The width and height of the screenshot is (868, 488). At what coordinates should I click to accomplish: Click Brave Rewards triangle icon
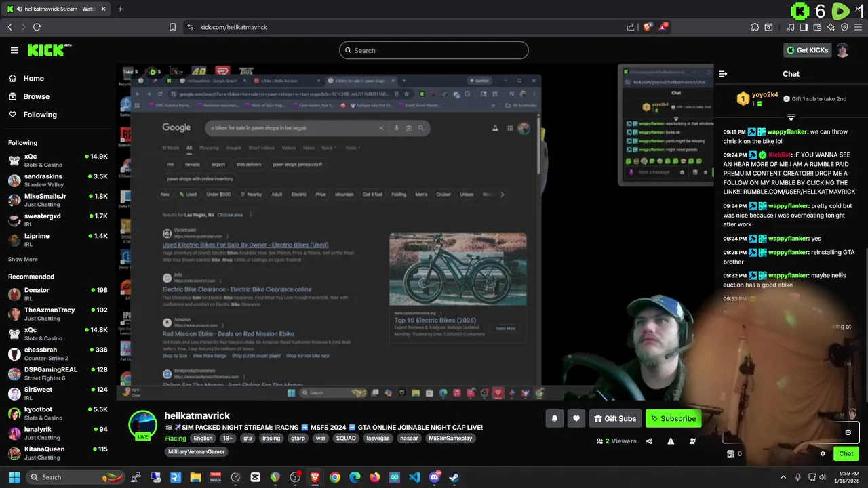coord(663,27)
